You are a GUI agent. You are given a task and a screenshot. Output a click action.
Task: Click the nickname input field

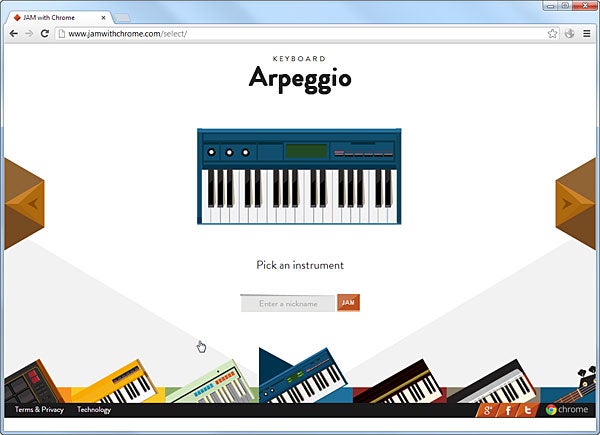tap(288, 303)
